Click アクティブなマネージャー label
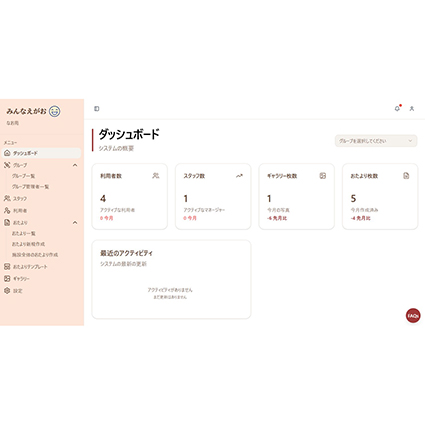 click(x=204, y=210)
